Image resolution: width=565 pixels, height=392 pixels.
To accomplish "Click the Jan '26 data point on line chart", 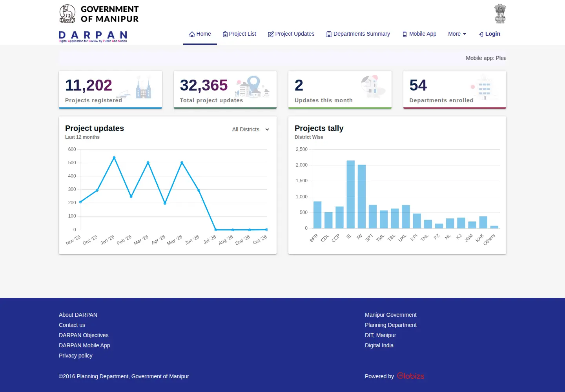I will click(114, 158).
